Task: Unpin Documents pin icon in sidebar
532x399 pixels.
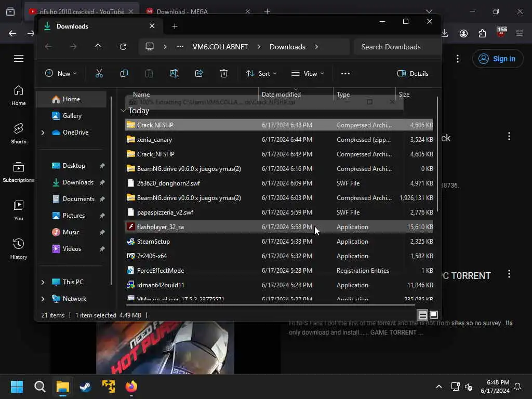Action: 102,199
